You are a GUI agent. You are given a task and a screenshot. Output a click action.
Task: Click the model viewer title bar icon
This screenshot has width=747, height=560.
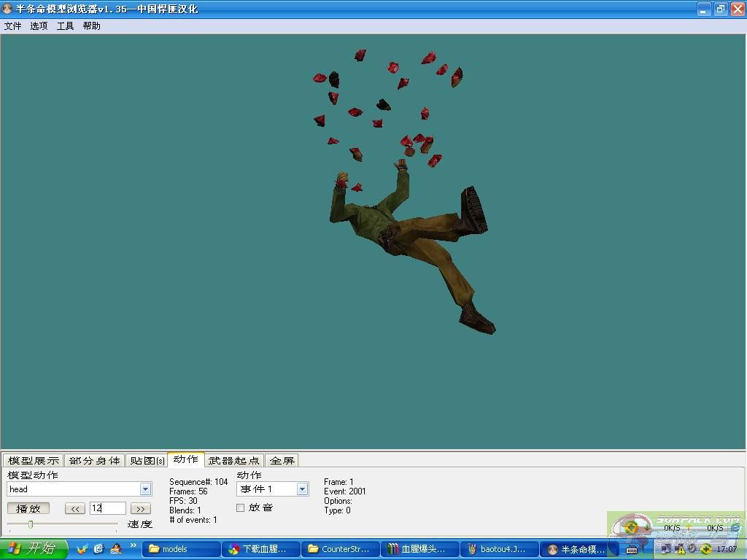click(7, 9)
